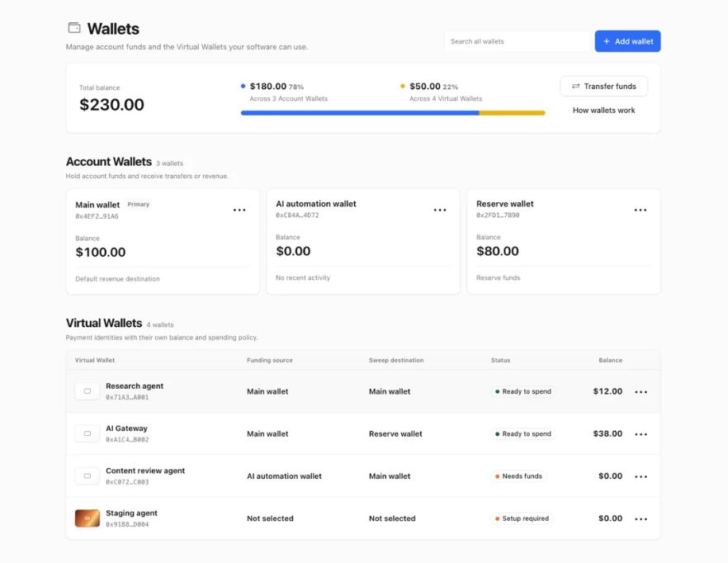
Task: Click the Account Wallets section heading
Action: point(109,162)
